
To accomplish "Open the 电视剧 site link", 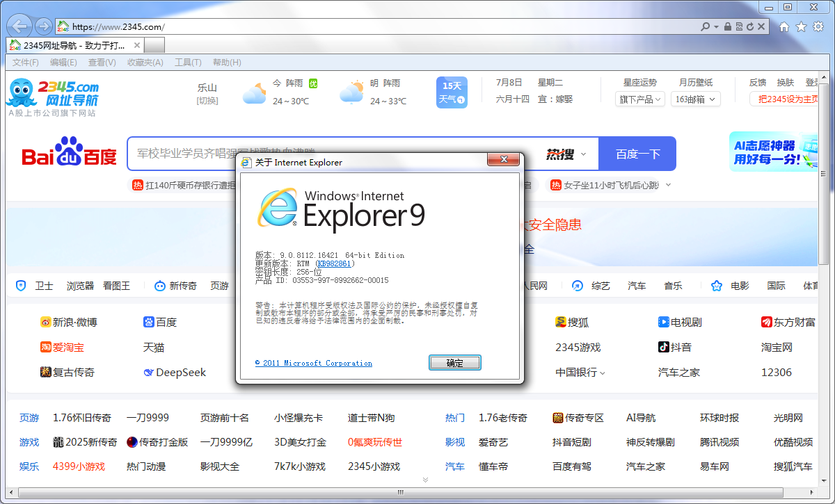I will click(x=680, y=322).
